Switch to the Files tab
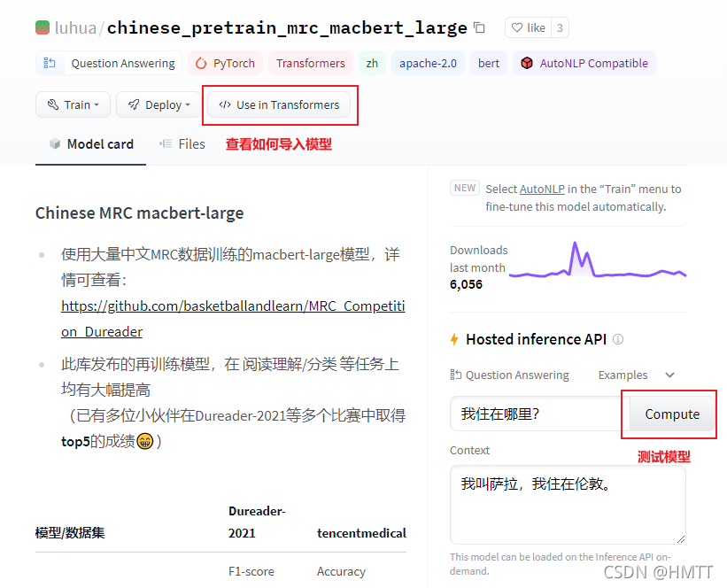This screenshot has width=727, height=588. pos(182,144)
